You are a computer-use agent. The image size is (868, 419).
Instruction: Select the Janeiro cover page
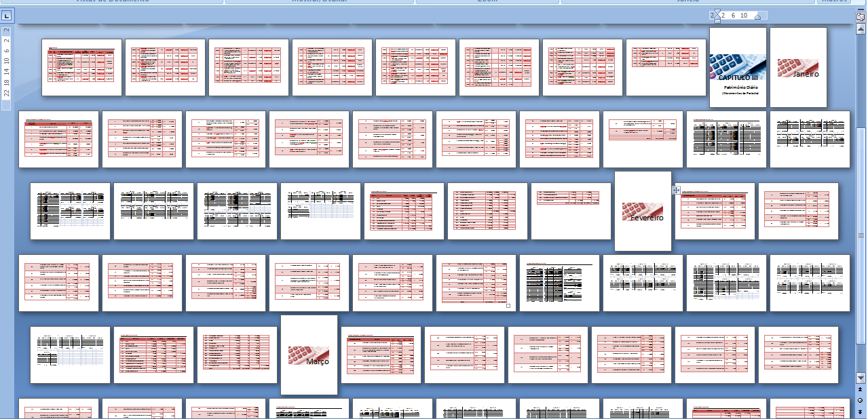(x=798, y=67)
